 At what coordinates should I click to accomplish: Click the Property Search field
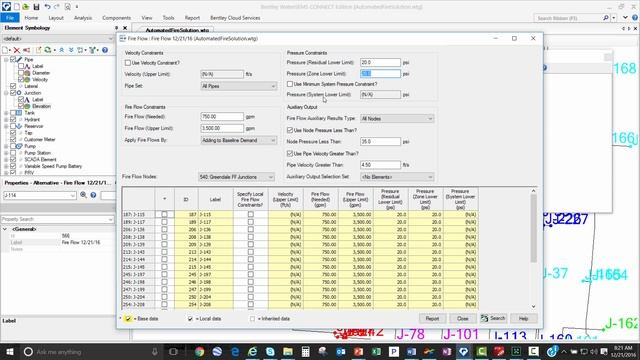click(x=57, y=219)
